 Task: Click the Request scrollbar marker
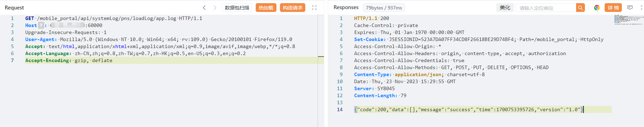click(x=321, y=56)
